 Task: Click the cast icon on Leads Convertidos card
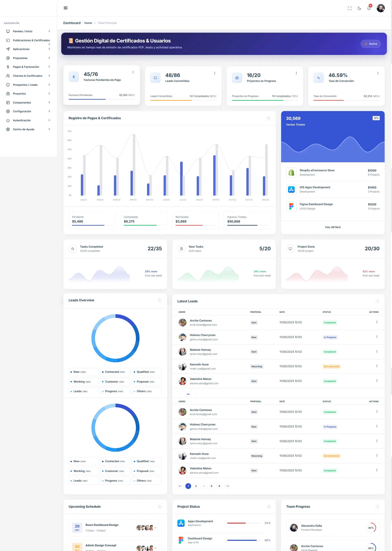click(x=155, y=78)
